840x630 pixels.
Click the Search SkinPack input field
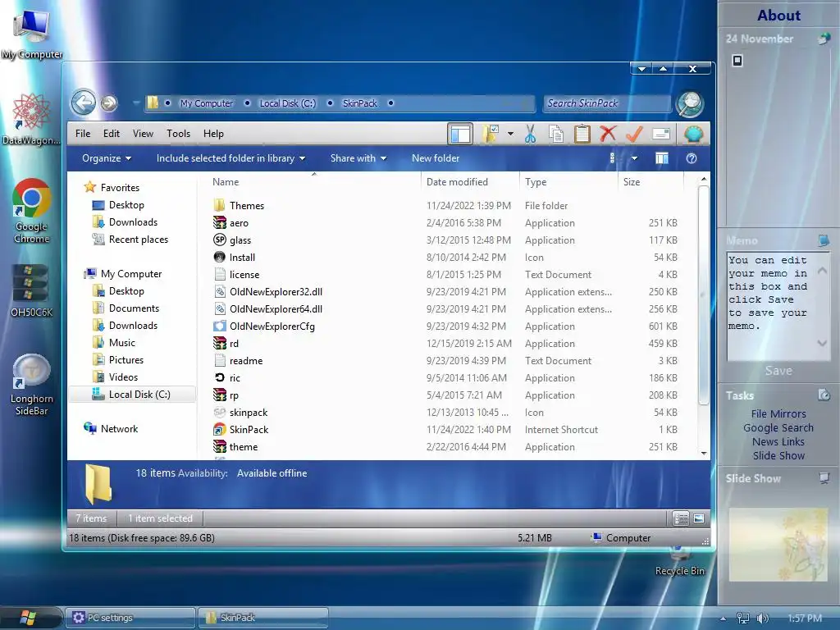click(606, 103)
